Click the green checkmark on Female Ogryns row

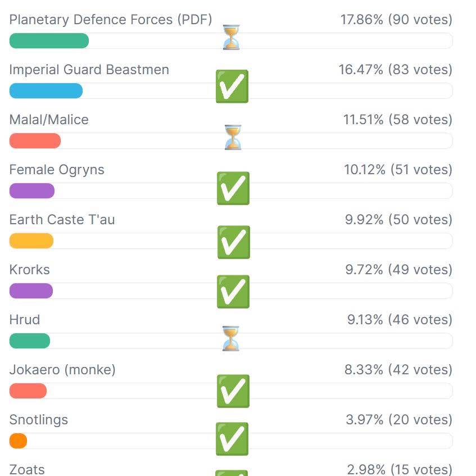[233, 188]
